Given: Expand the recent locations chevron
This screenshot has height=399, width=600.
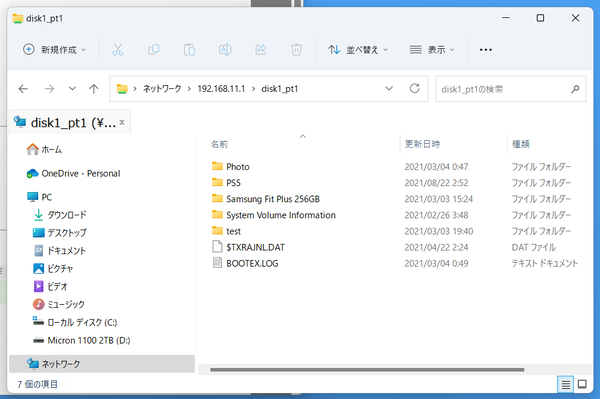Looking at the screenshot, I should coord(72,89).
